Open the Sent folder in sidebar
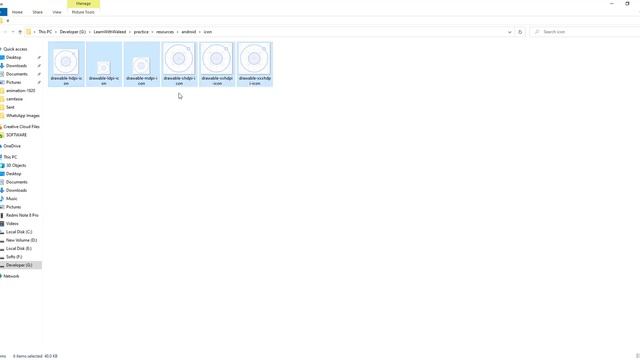 tap(10, 107)
